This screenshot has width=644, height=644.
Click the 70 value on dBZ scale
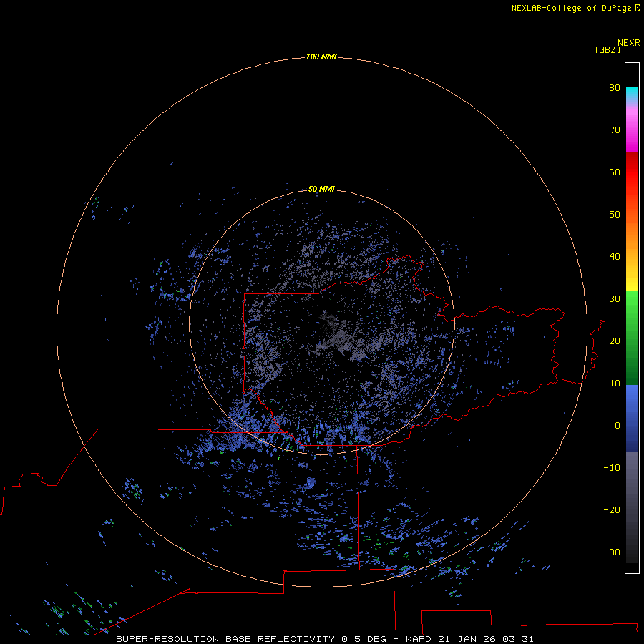615,130
